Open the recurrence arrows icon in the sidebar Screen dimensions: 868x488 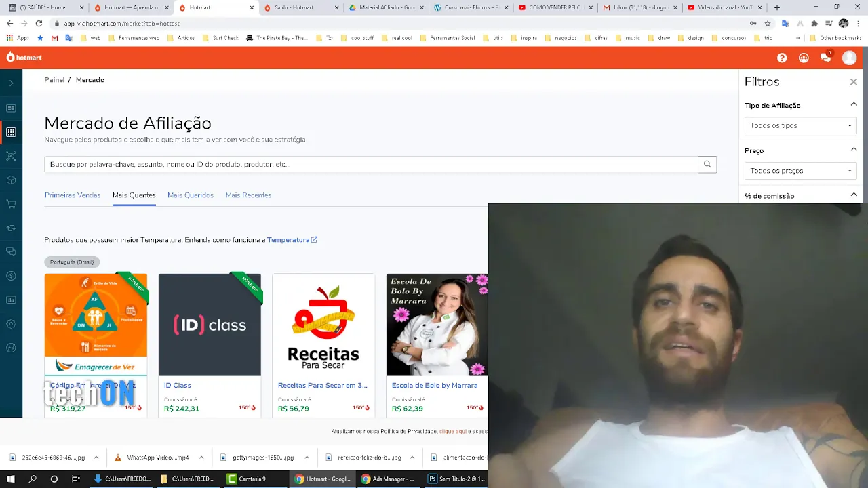point(11,228)
